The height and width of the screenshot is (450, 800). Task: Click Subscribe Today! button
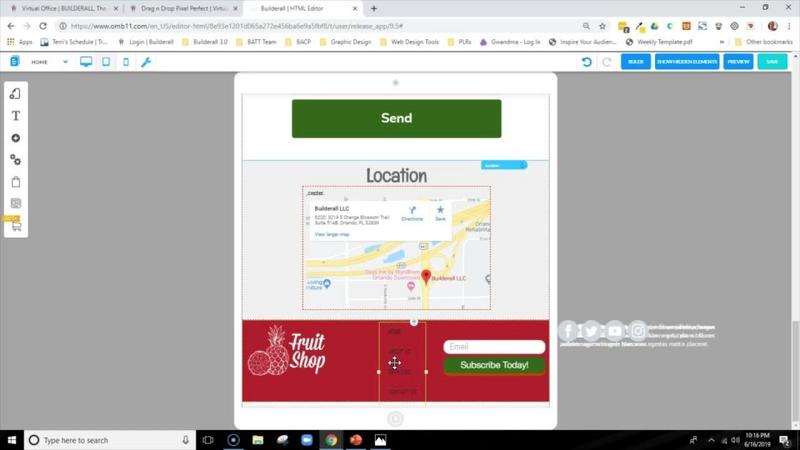coord(494,365)
